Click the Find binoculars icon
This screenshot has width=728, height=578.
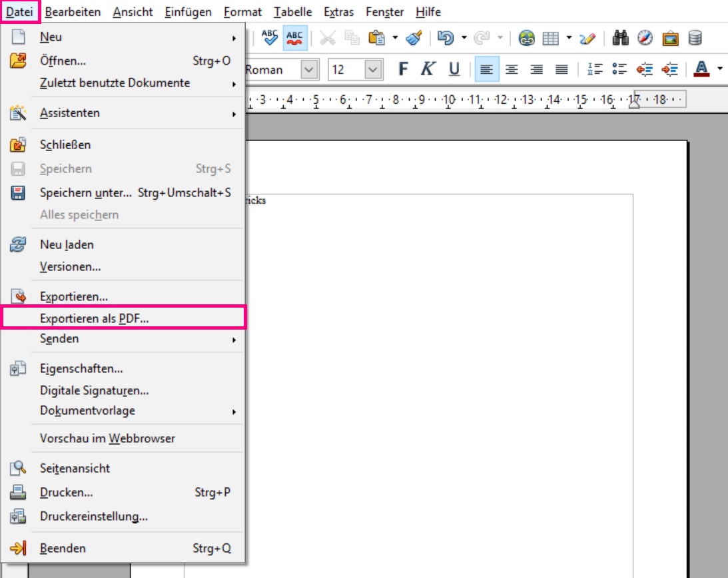(620, 37)
